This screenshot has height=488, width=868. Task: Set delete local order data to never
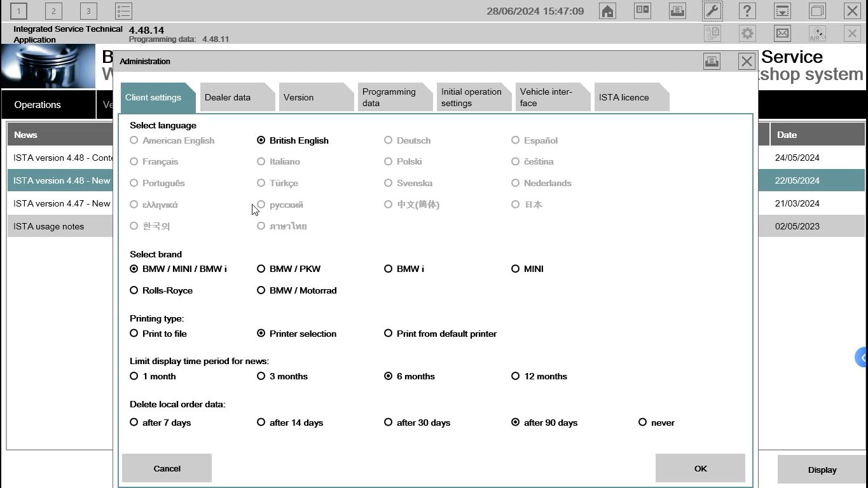coord(656,423)
